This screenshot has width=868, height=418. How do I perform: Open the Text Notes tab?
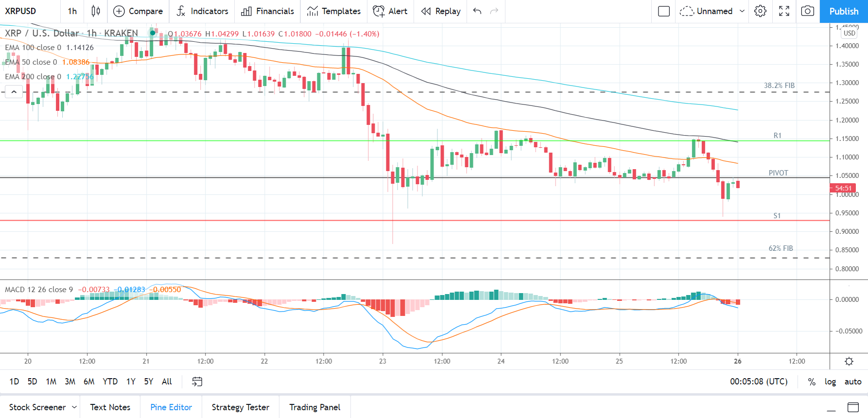(110, 407)
